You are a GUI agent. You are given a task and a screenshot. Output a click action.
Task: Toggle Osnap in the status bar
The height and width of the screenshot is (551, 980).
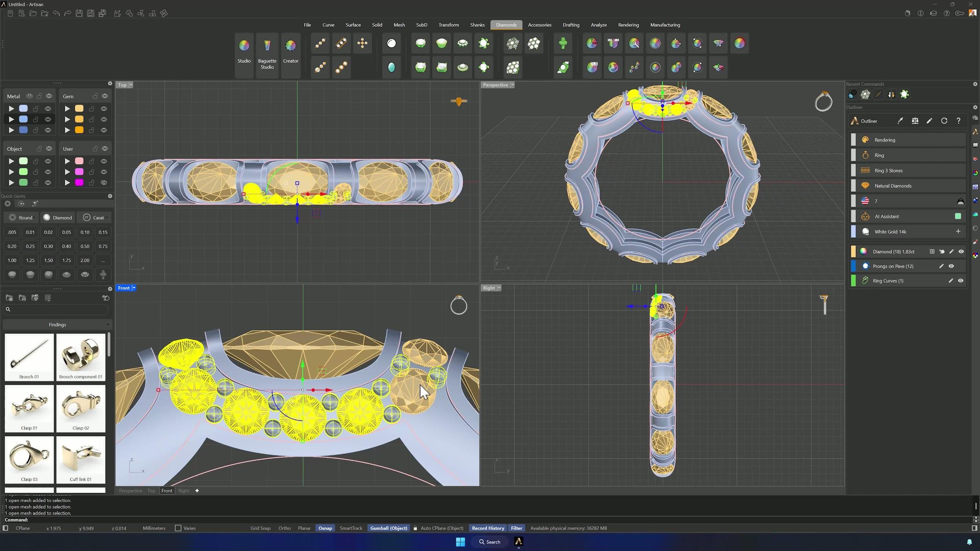click(x=325, y=528)
